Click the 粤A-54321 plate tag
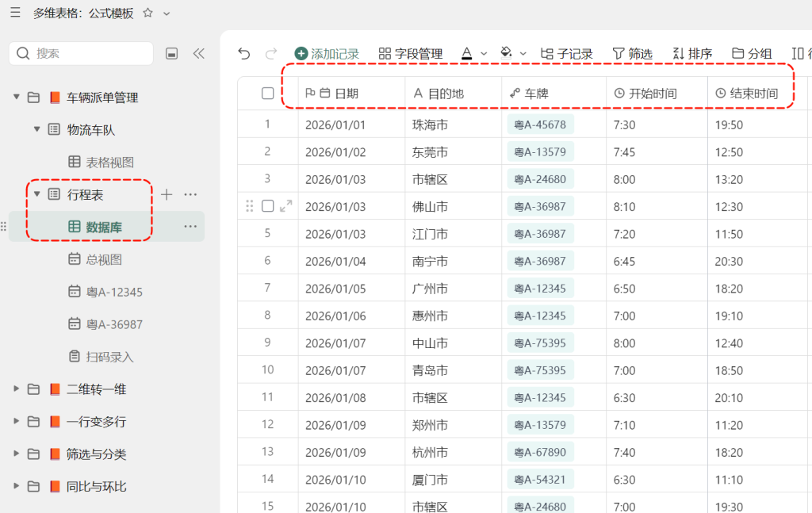 click(x=540, y=480)
